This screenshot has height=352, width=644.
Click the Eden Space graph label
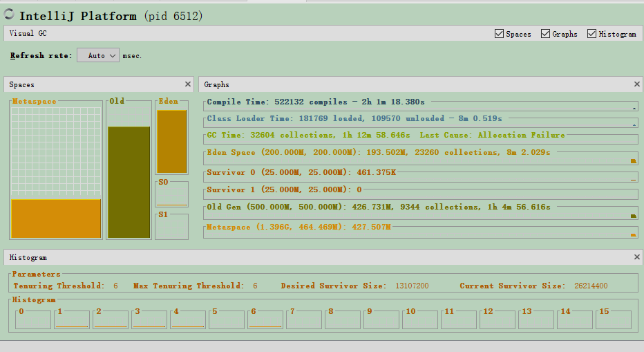click(x=378, y=152)
